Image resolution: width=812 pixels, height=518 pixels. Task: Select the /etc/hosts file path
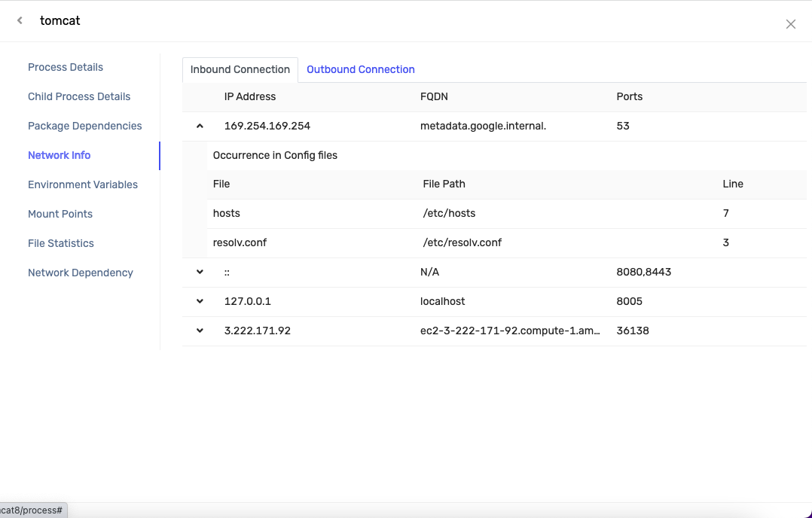(x=449, y=213)
